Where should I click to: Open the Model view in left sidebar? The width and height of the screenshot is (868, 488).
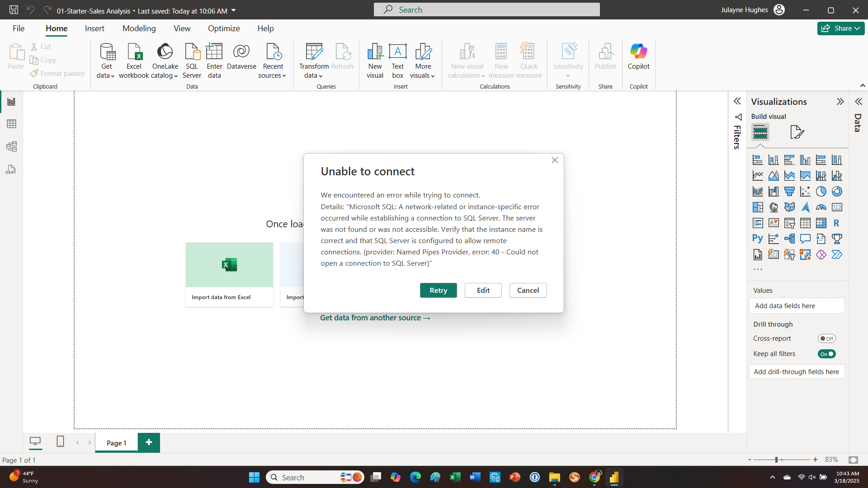click(11, 146)
